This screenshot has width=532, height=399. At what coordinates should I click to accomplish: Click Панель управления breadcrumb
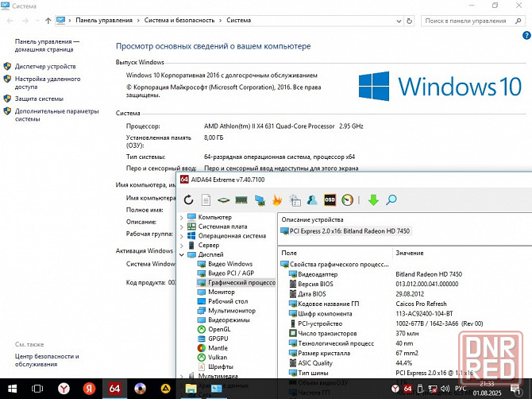pyautogui.click(x=104, y=21)
